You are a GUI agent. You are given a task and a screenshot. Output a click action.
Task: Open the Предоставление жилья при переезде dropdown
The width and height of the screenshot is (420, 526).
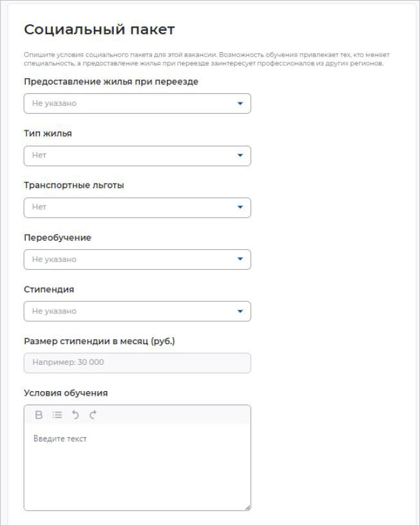[x=137, y=103]
